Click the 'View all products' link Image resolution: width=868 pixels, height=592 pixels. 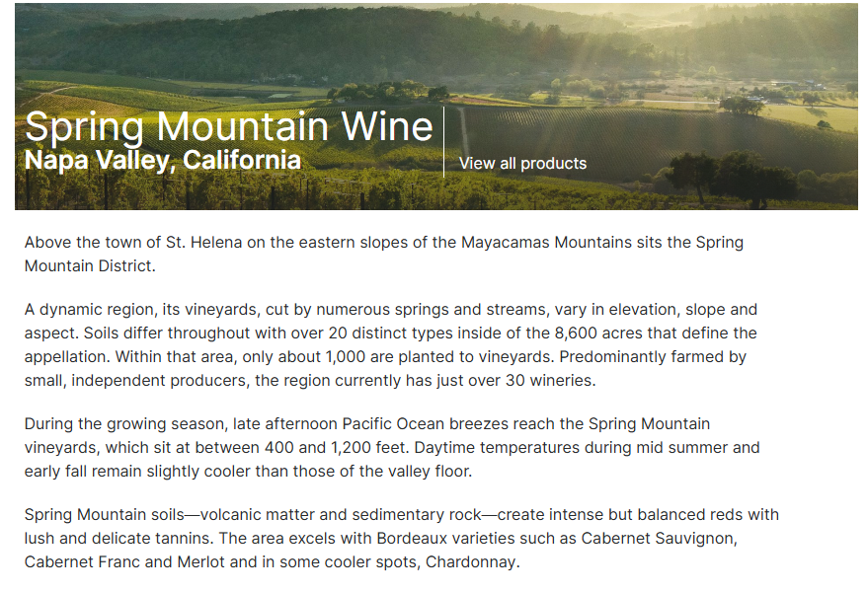[522, 163]
